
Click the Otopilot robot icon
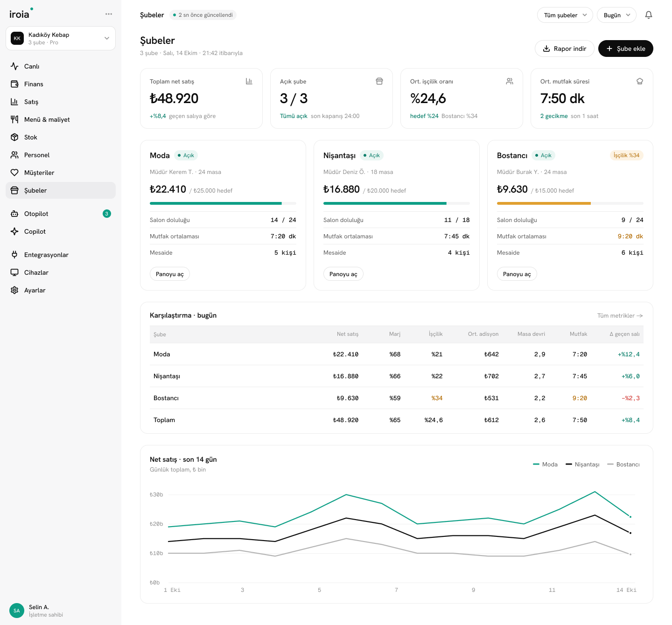pyautogui.click(x=14, y=214)
